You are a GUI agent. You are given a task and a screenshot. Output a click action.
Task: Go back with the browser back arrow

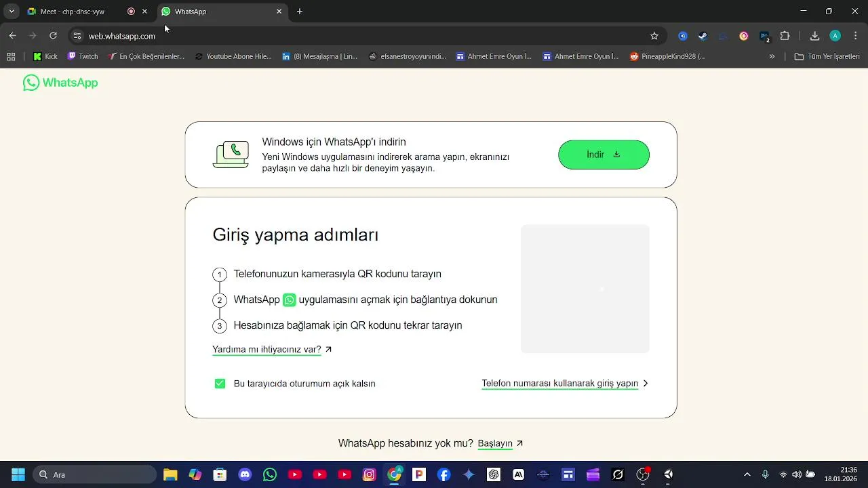(x=12, y=36)
